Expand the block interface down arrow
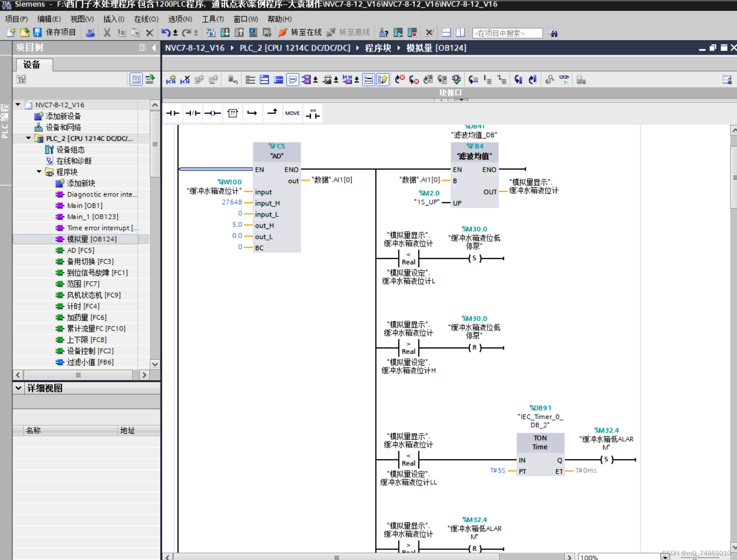737x560 pixels. [462, 100]
